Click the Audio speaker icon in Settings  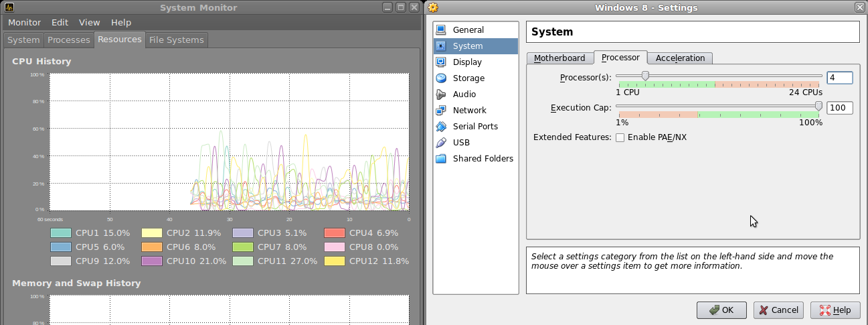tap(440, 94)
